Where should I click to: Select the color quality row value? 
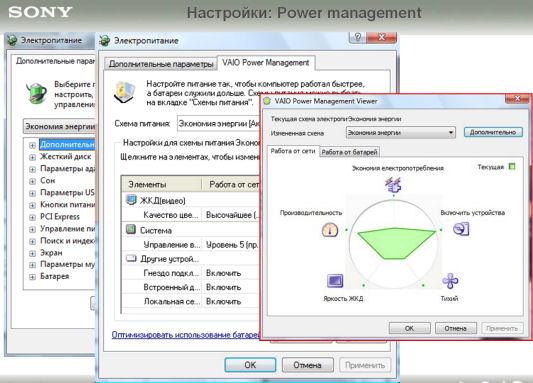pos(232,215)
